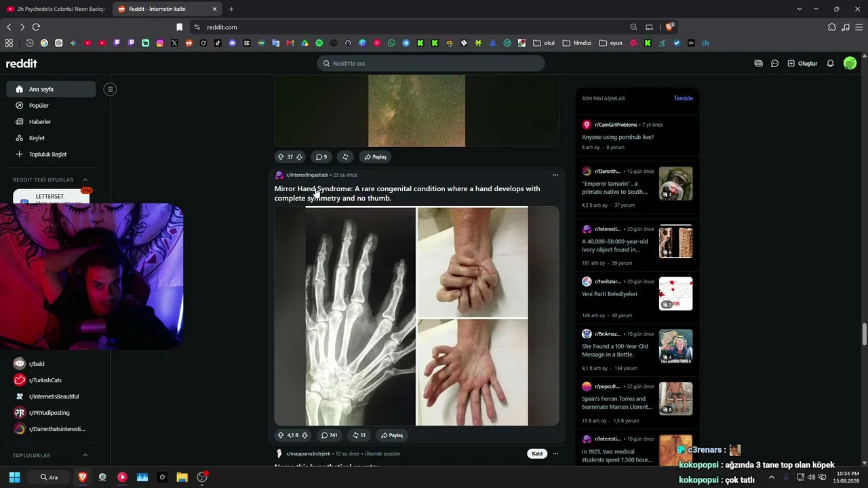
Task: Click the Oluştur create post button
Action: tap(802, 63)
